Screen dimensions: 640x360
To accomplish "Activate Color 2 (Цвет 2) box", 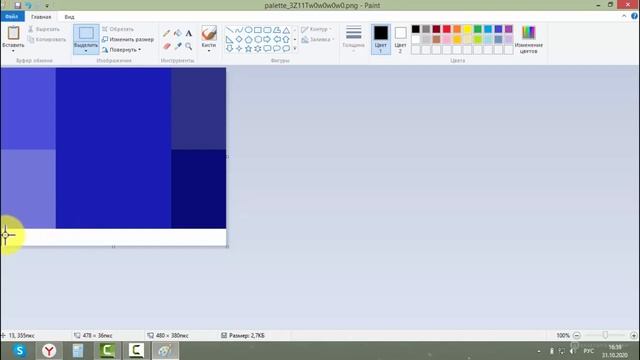I will coord(400,39).
